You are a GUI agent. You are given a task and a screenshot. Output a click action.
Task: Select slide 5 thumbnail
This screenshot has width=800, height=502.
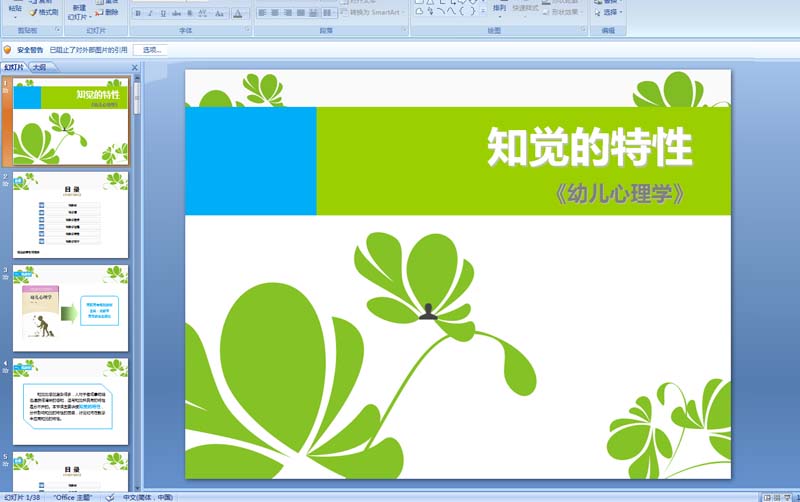[70, 472]
